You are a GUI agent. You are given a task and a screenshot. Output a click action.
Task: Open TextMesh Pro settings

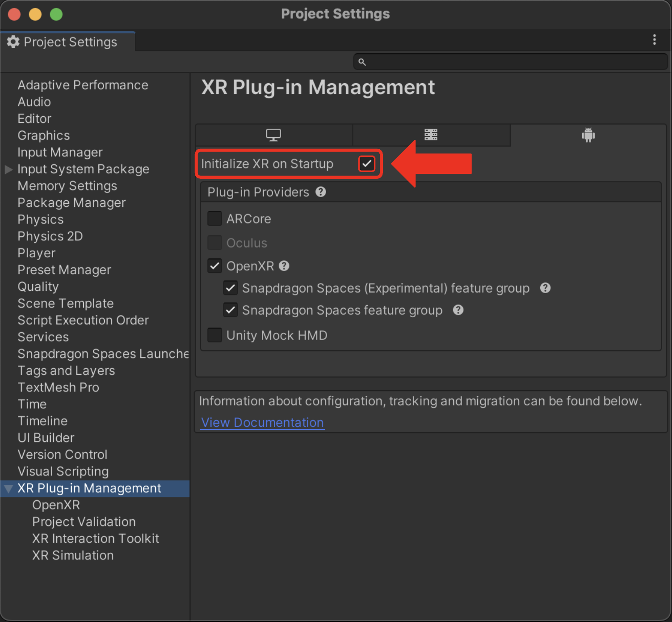pyautogui.click(x=58, y=387)
